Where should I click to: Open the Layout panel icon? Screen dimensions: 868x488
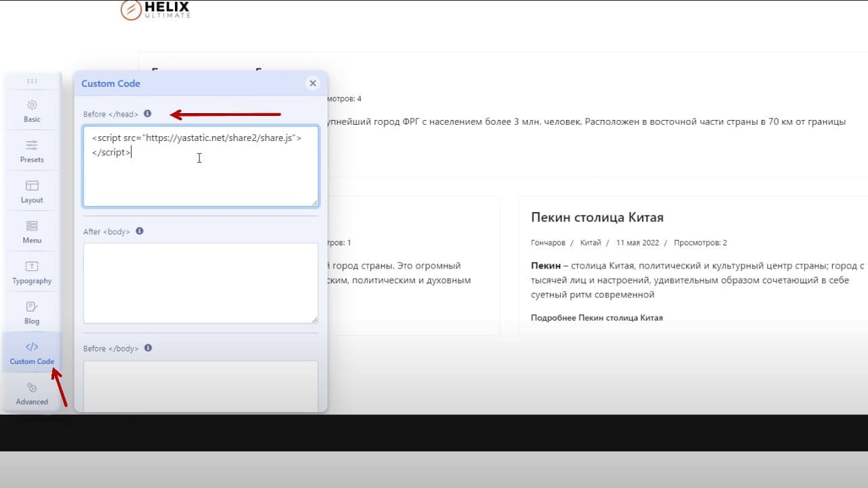32,186
